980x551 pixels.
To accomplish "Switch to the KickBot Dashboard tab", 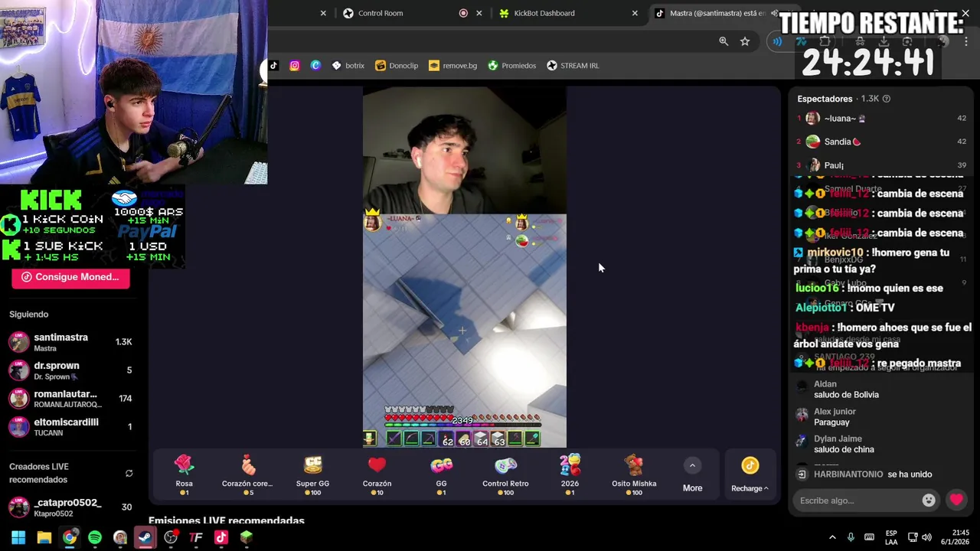I will pos(544,13).
